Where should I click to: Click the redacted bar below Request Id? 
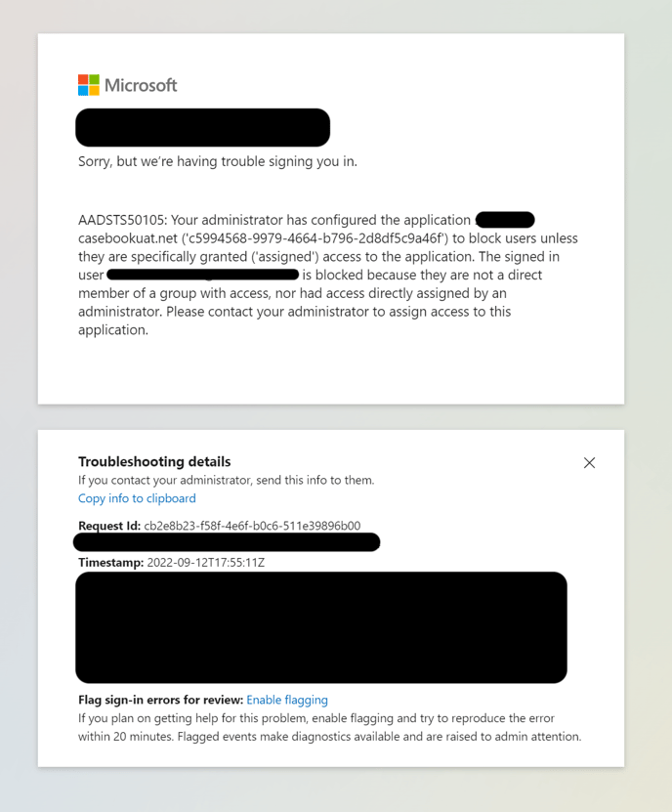click(x=227, y=542)
